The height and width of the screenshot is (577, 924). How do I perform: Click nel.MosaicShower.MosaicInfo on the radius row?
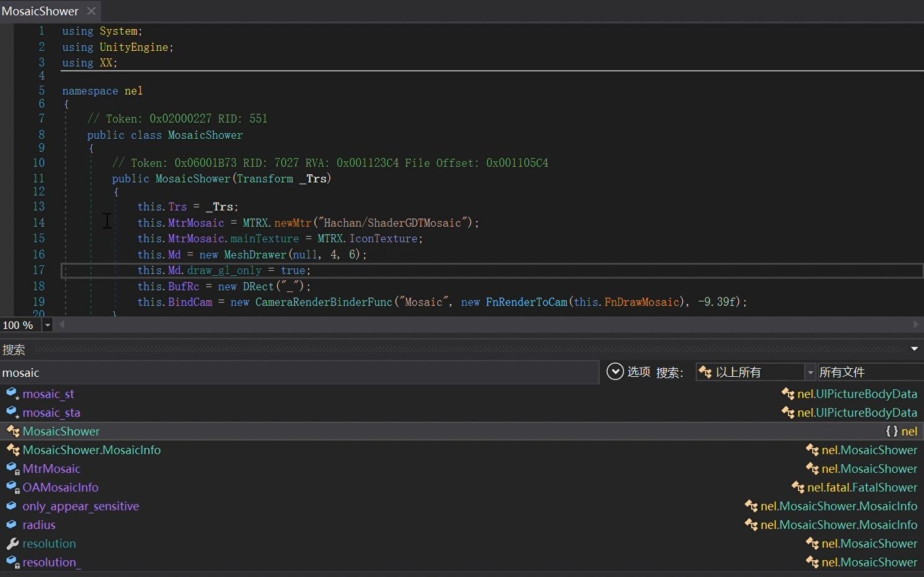[839, 525]
